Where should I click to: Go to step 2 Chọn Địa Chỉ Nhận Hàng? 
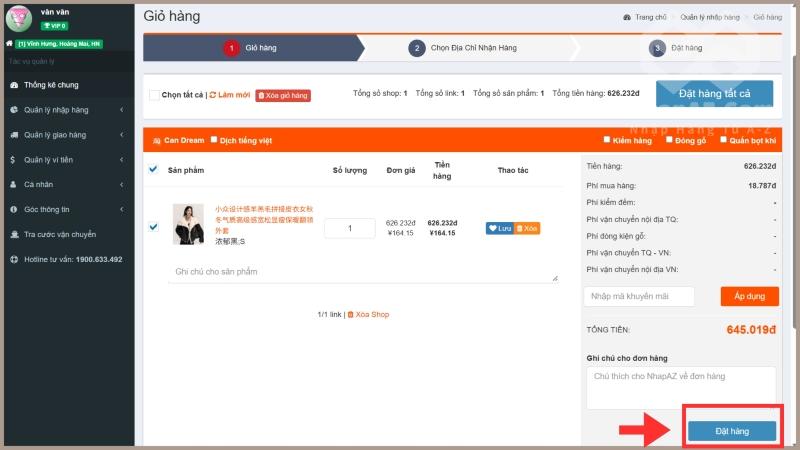462,47
